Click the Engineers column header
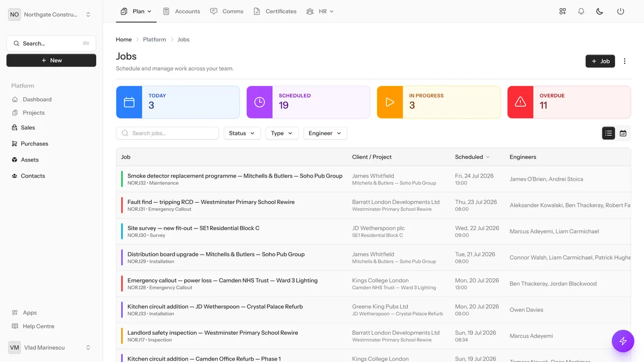Screen dimensions: 644x362 [523, 157]
